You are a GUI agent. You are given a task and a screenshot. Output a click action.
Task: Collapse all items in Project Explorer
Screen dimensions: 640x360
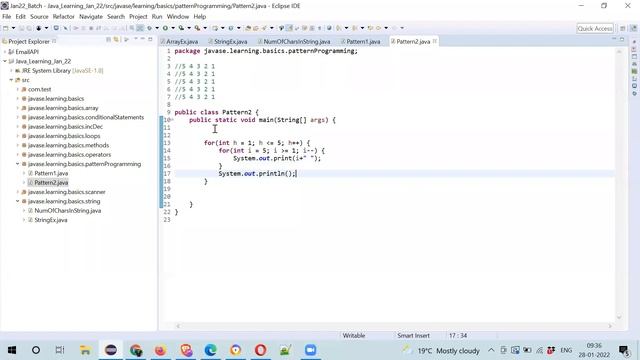point(108,40)
